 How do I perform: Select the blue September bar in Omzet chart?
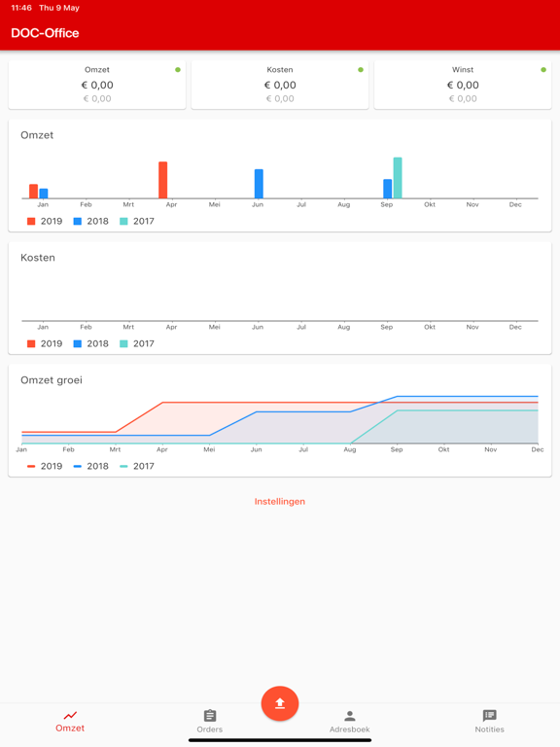coord(388,189)
